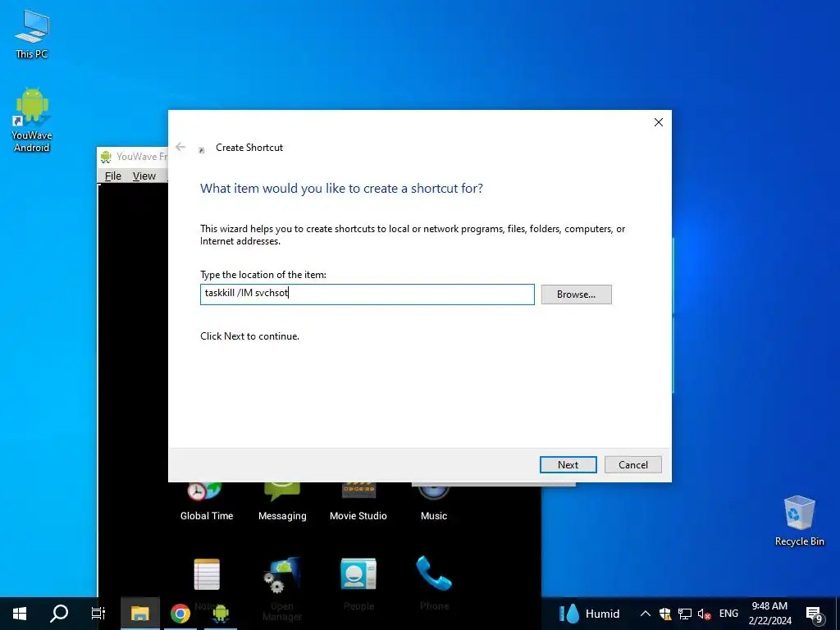Click the location of the item field
The height and width of the screenshot is (630, 840).
coord(367,294)
